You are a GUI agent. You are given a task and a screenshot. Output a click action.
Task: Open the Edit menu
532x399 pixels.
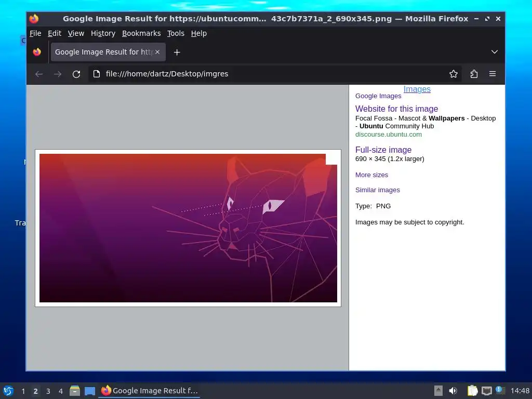coord(54,33)
